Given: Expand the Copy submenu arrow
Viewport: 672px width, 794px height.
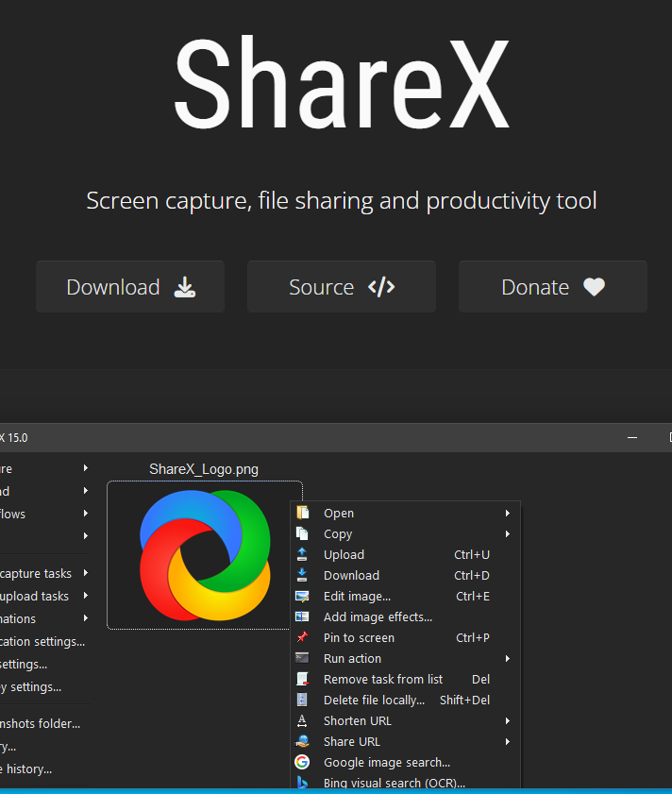Looking at the screenshot, I should (508, 533).
